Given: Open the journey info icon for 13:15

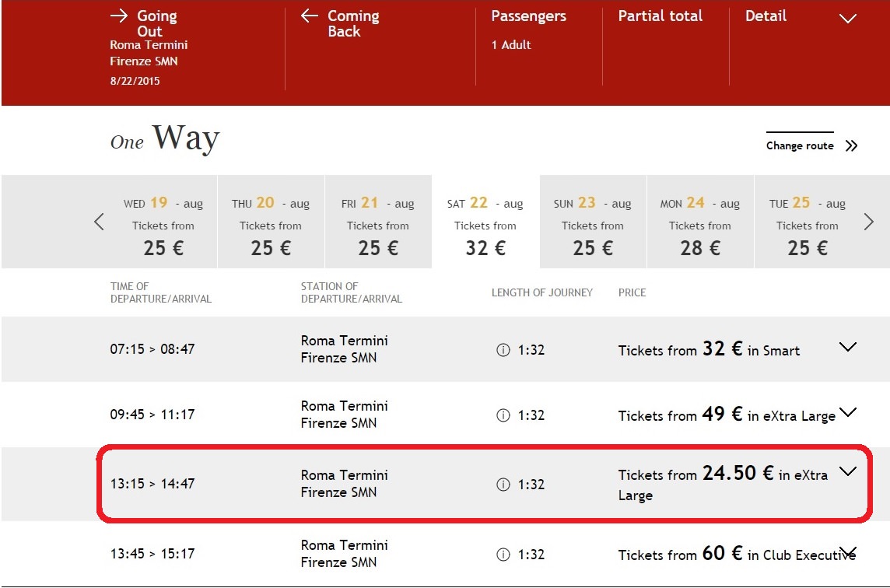Looking at the screenshot, I should click(x=503, y=484).
